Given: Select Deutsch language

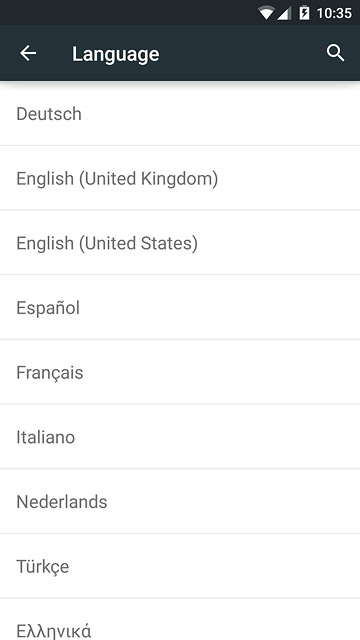Looking at the screenshot, I should click(x=180, y=113).
